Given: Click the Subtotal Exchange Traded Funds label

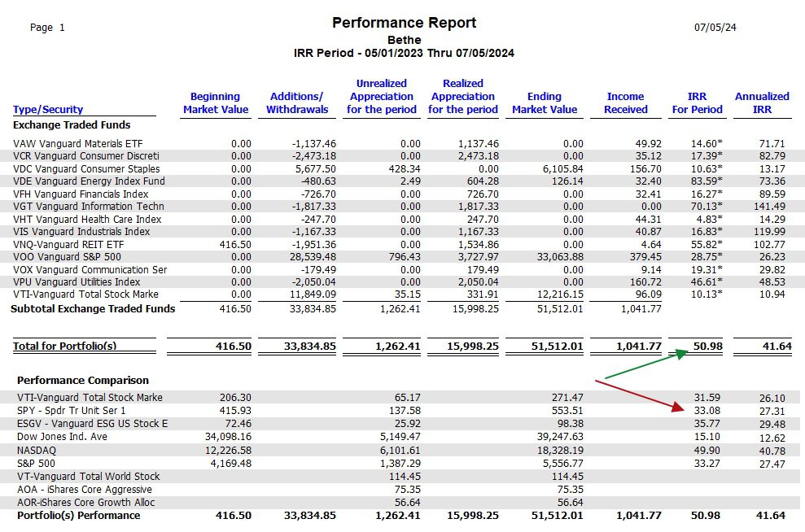Looking at the screenshot, I should [x=93, y=309].
